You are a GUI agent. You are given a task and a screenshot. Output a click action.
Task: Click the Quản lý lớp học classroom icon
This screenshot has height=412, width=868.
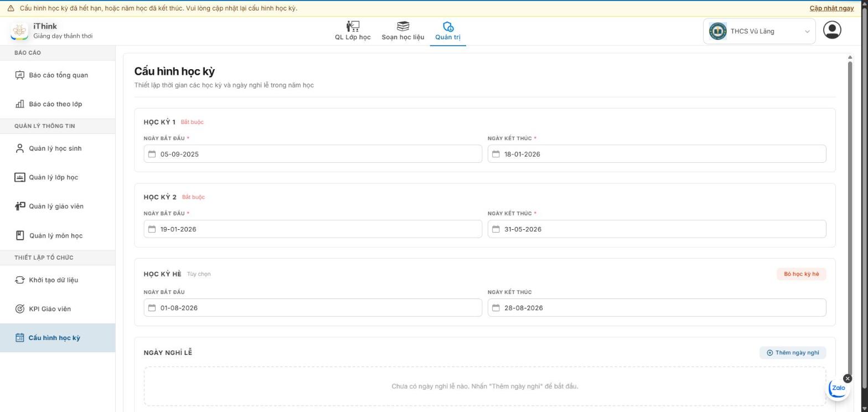(20, 177)
